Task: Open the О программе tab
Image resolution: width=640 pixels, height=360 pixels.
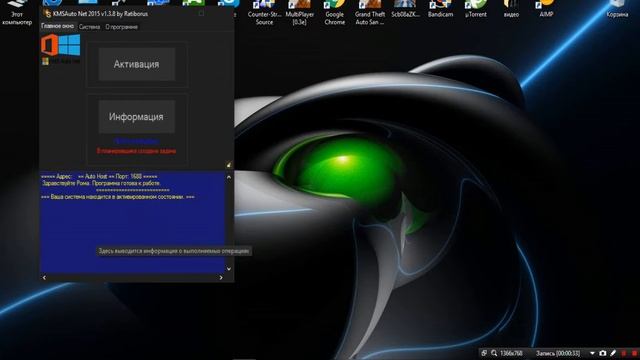Action: pos(121,27)
